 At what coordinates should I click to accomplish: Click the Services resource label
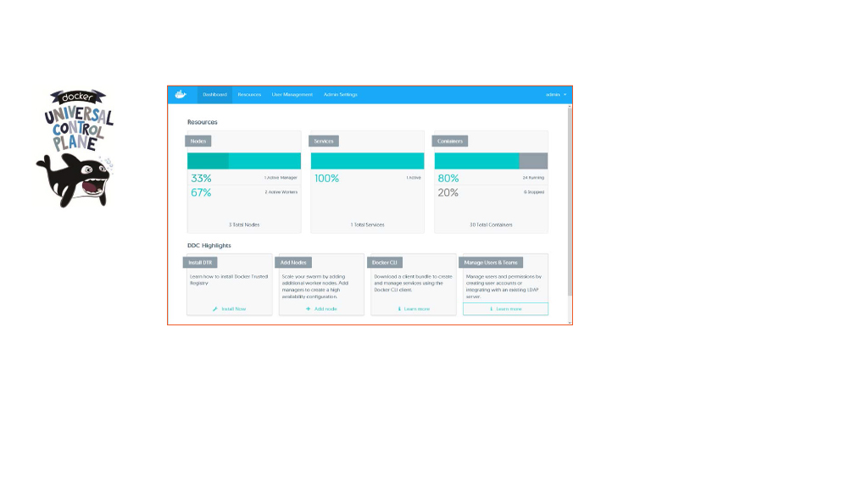click(x=323, y=141)
